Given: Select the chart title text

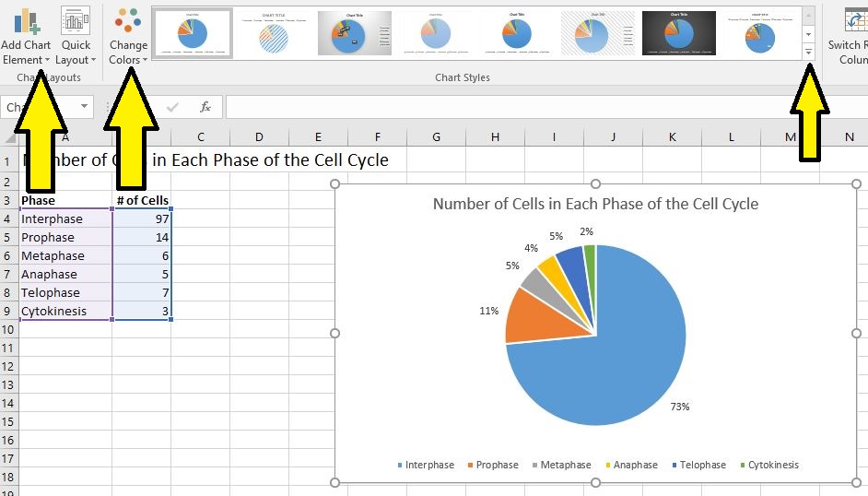Looking at the screenshot, I should point(595,204).
